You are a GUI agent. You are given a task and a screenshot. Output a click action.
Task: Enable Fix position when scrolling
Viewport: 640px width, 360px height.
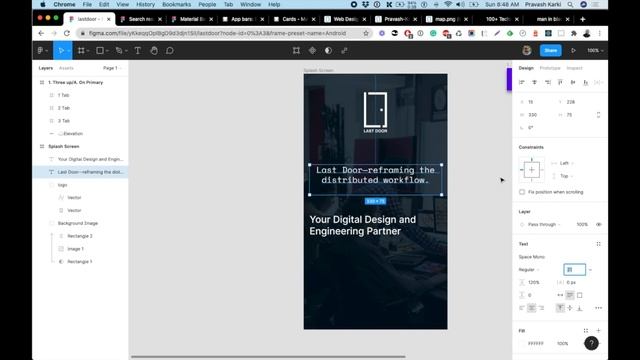click(x=522, y=192)
